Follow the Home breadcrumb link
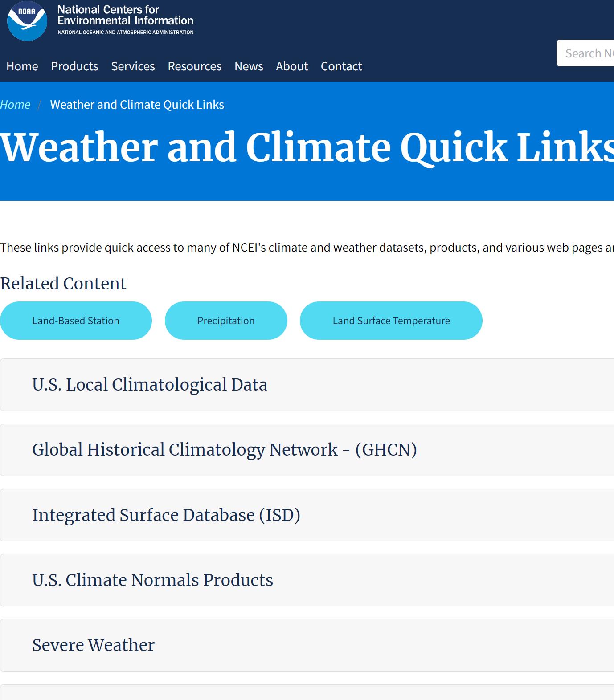The height and width of the screenshot is (700, 614). [x=15, y=105]
